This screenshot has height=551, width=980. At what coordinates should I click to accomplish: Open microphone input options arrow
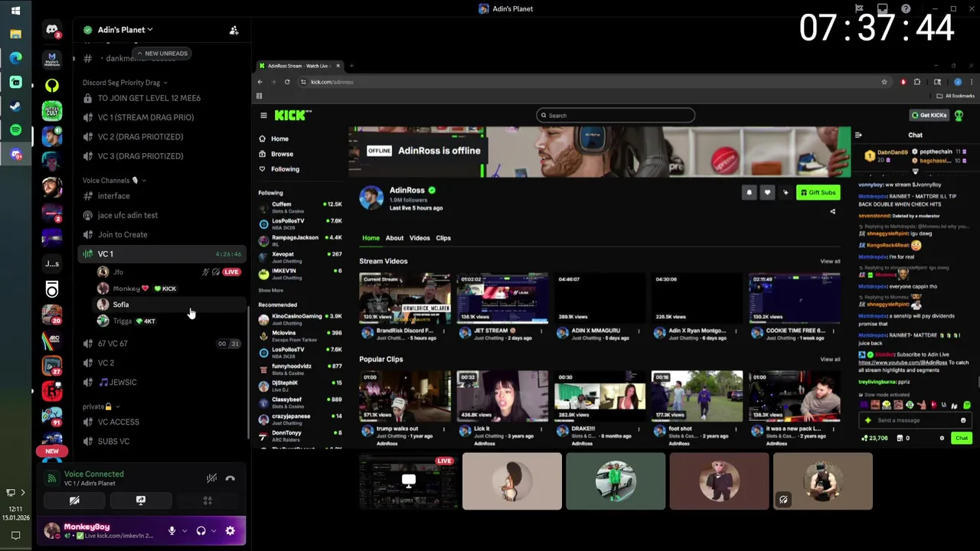coord(185,531)
